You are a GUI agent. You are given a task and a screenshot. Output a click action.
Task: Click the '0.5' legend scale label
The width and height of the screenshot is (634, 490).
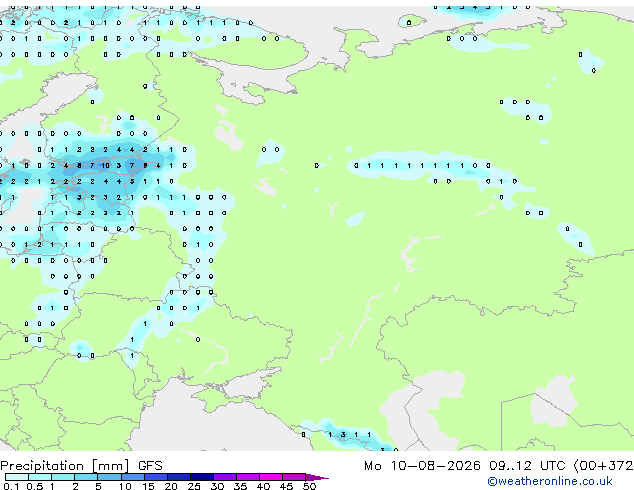coord(34,486)
